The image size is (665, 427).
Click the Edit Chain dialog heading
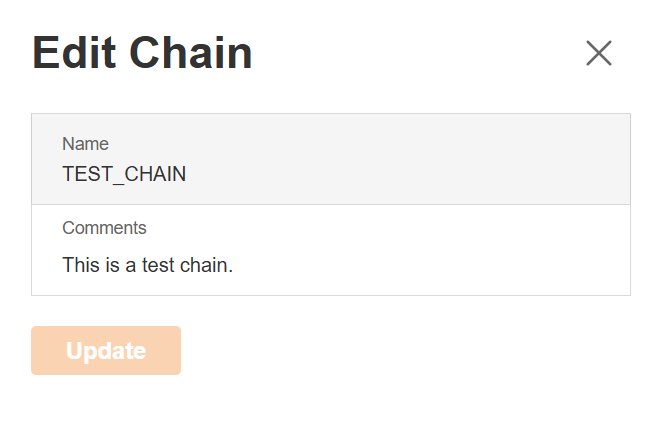pos(142,53)
